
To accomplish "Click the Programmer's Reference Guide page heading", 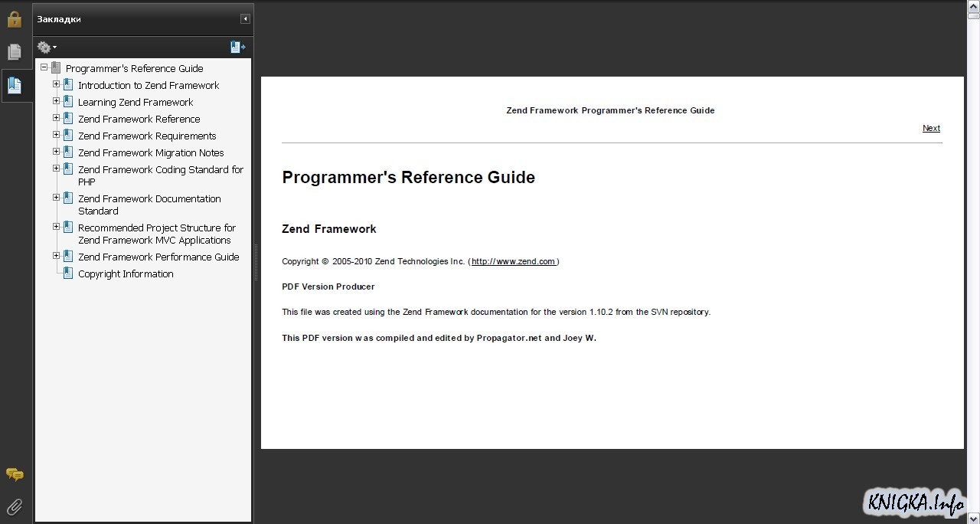I will [408, 178].
